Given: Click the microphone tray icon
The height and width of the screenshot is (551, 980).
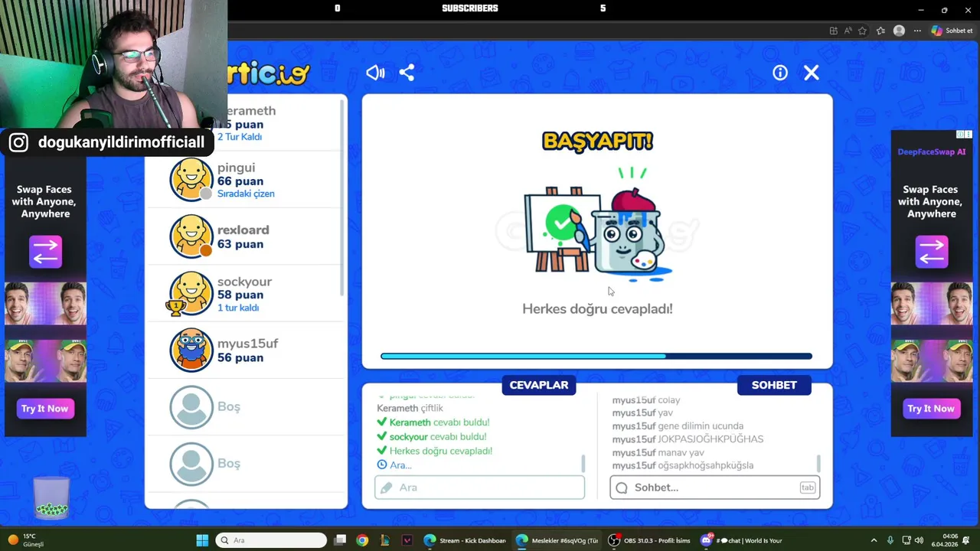Looking at the screenshot, I should tap(890, 540).
